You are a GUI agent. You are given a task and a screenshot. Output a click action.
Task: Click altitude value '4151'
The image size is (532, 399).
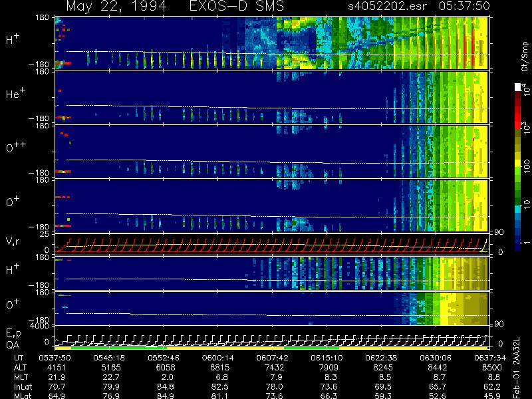coord(57,368)
